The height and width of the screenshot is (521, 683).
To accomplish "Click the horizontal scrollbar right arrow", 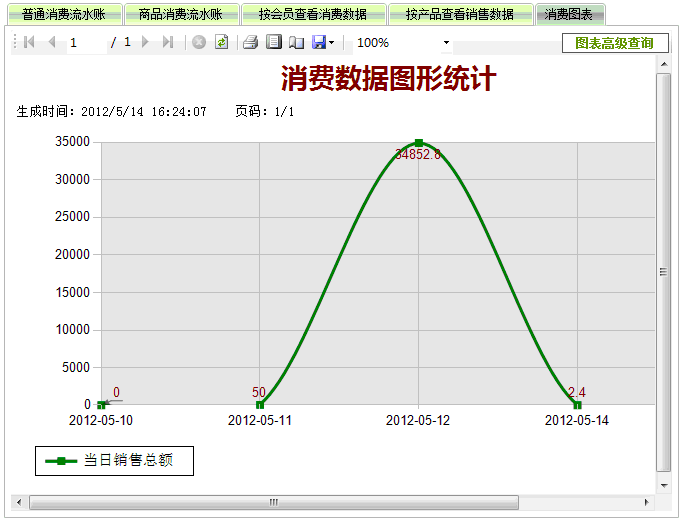I will click(x=646, y=502).
